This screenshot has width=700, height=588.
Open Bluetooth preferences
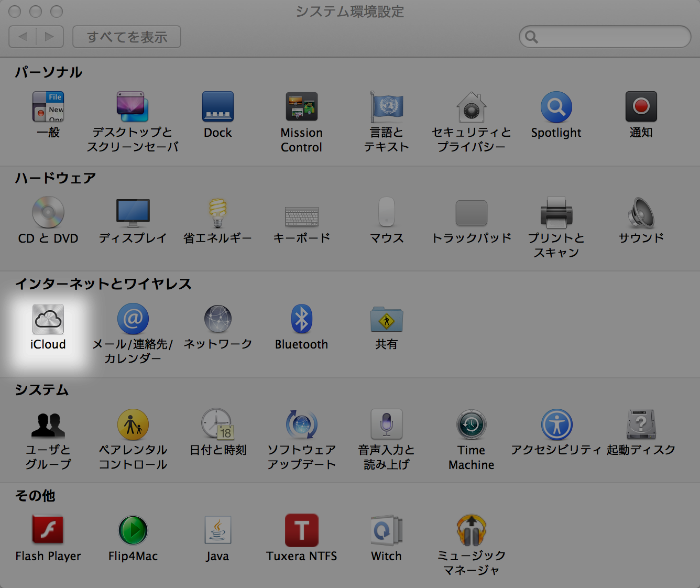pyautogui.click(x=302, y=319)
